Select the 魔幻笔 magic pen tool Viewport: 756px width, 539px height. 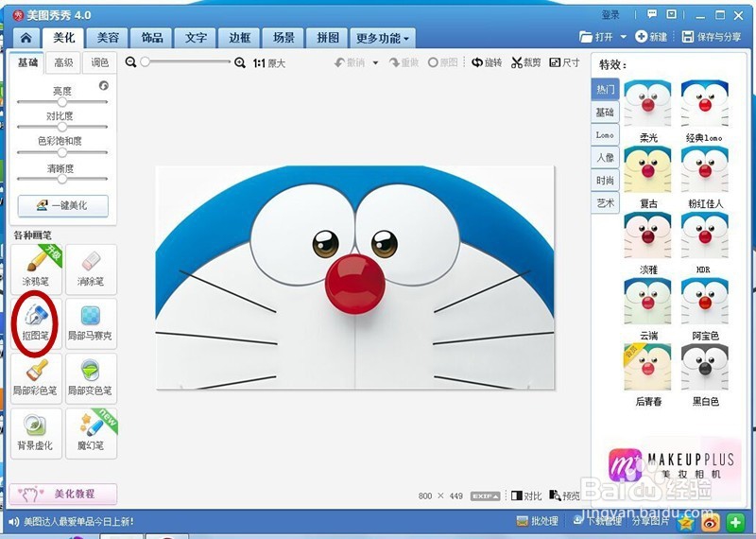pos(91,433)
